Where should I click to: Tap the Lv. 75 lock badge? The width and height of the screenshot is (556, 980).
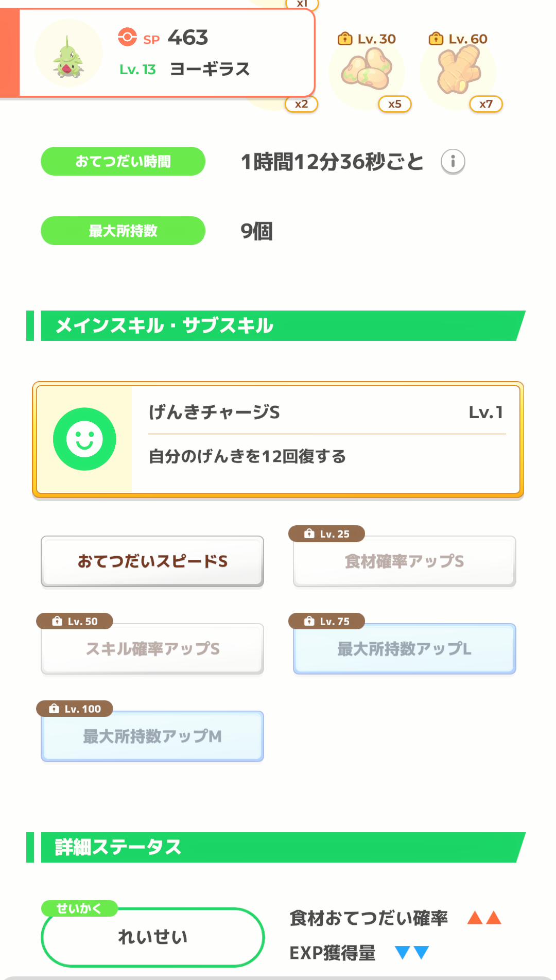click(x=326, y=622)
